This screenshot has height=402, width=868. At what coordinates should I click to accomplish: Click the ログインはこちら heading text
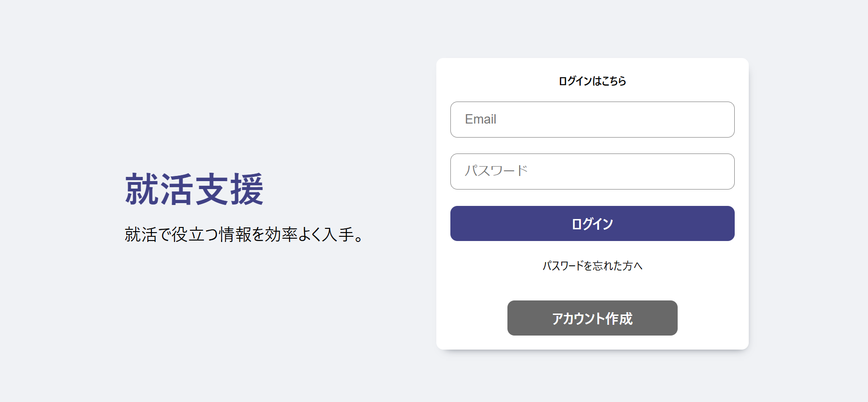coord(592,81)
